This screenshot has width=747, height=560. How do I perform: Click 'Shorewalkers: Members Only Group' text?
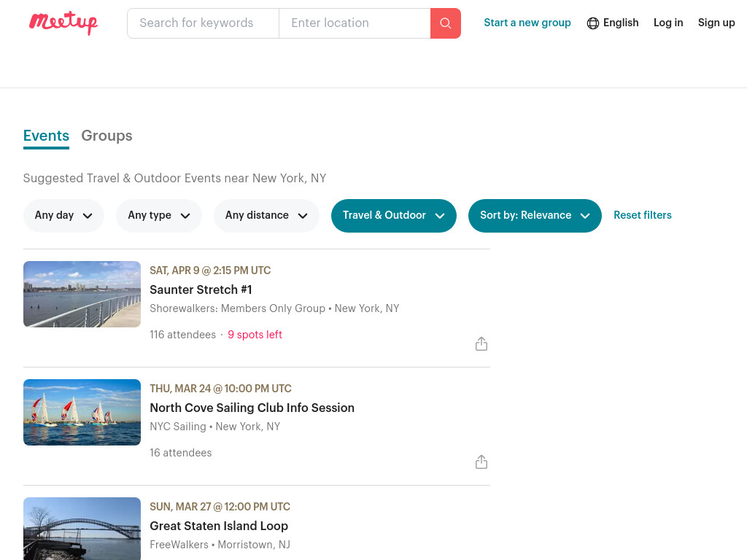(x=237, y=308)
